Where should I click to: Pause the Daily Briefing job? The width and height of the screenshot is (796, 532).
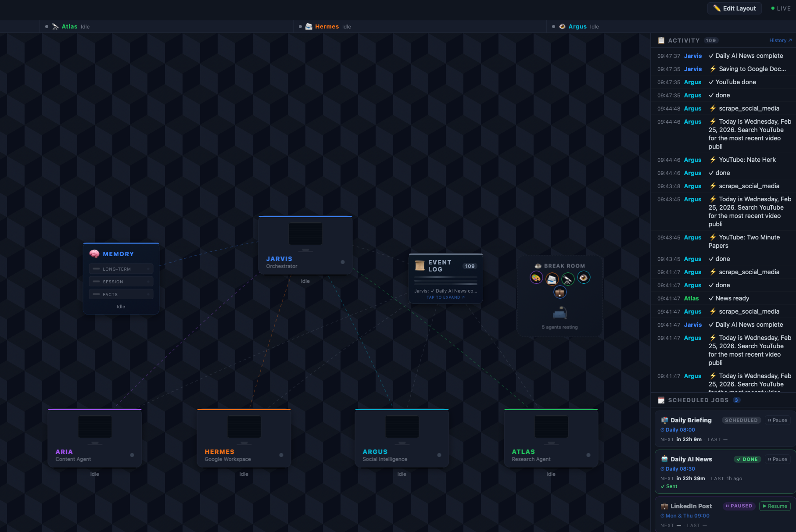[x=777, y=420]
